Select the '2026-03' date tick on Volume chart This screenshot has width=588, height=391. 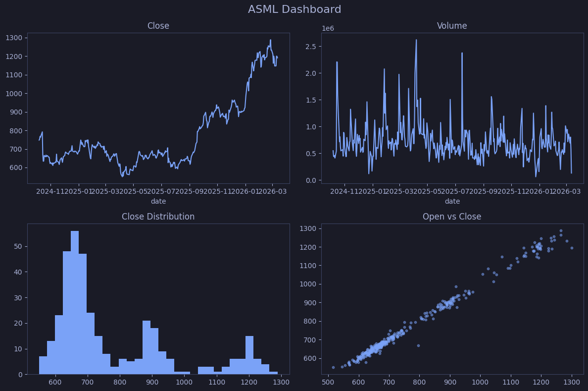click(x=567, y=192)
